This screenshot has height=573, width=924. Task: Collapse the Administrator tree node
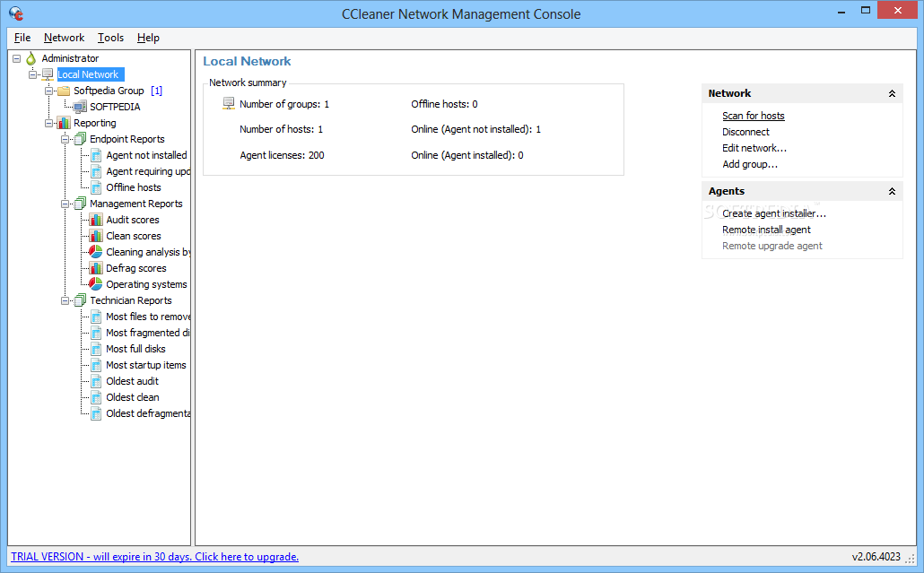[16, 58]
